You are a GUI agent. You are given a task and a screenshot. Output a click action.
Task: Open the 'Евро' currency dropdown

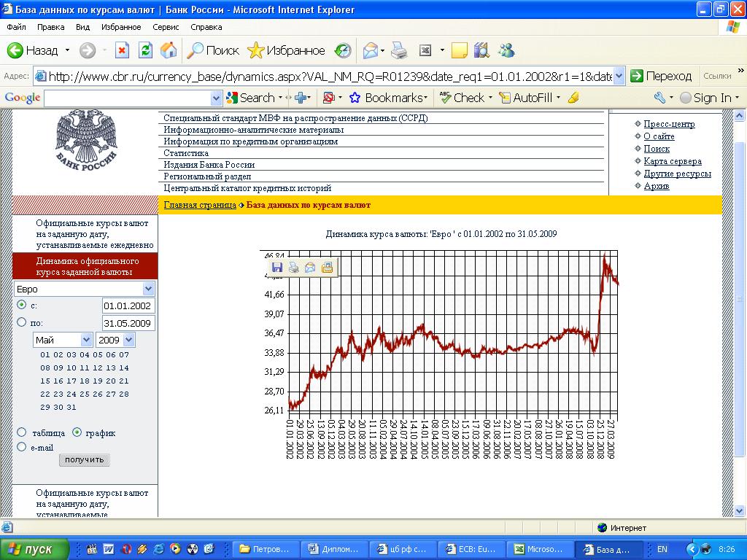149,289
